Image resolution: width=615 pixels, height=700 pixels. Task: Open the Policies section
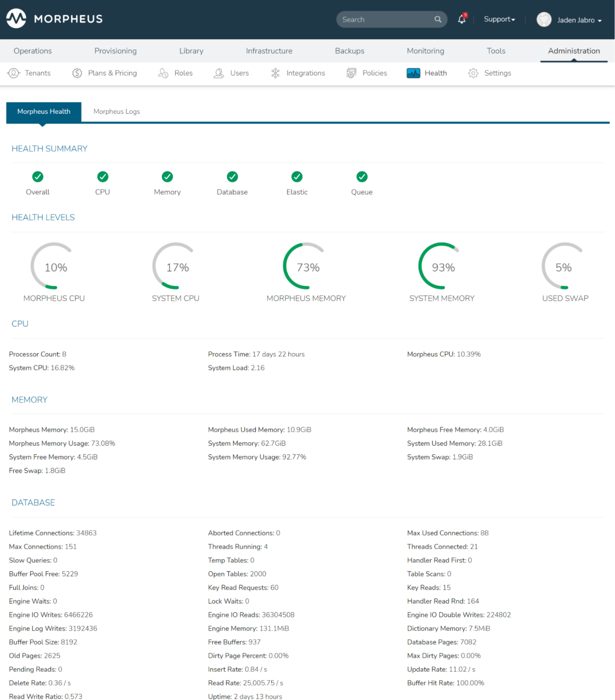(x=351, y=73)
